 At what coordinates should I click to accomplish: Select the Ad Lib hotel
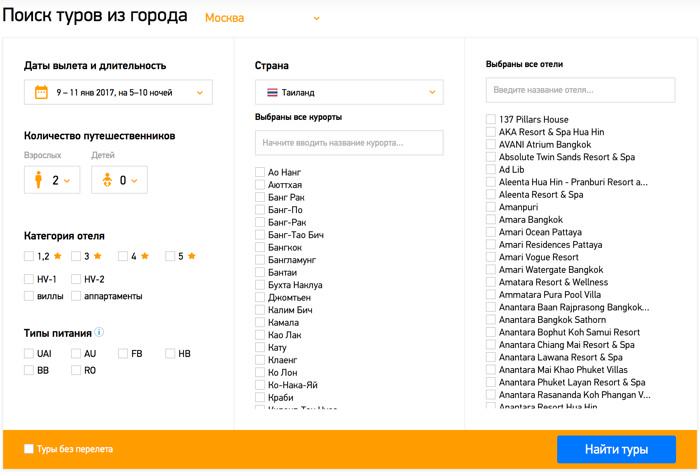click(491, 169)
